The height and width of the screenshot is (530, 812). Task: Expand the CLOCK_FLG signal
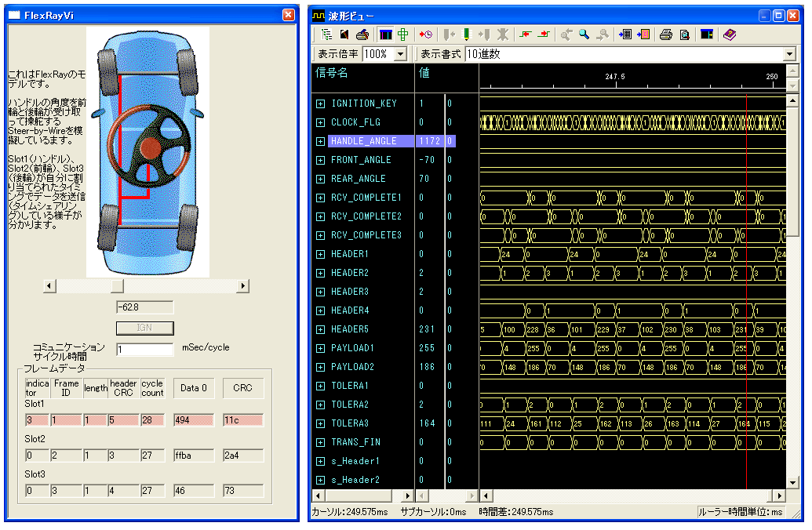click(x=321, y=122)
